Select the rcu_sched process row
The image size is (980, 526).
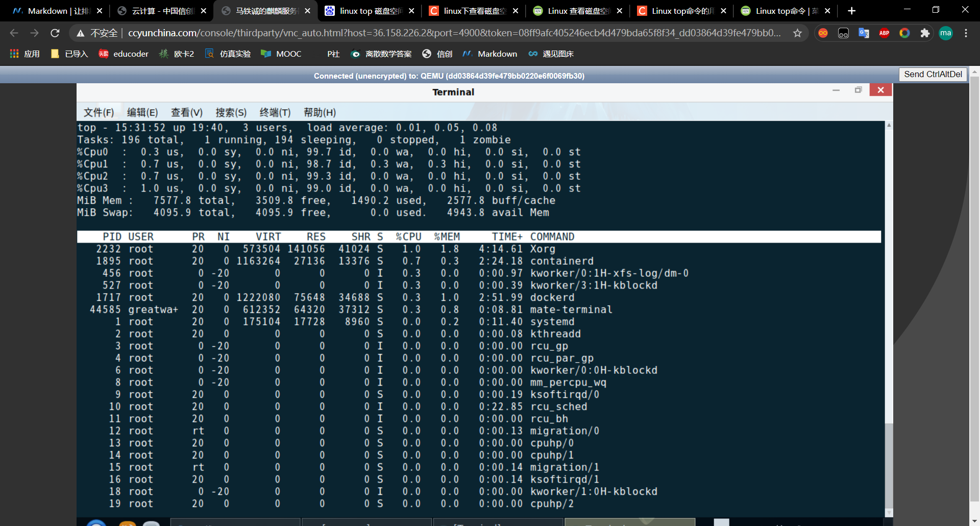[x=479, y=407]
